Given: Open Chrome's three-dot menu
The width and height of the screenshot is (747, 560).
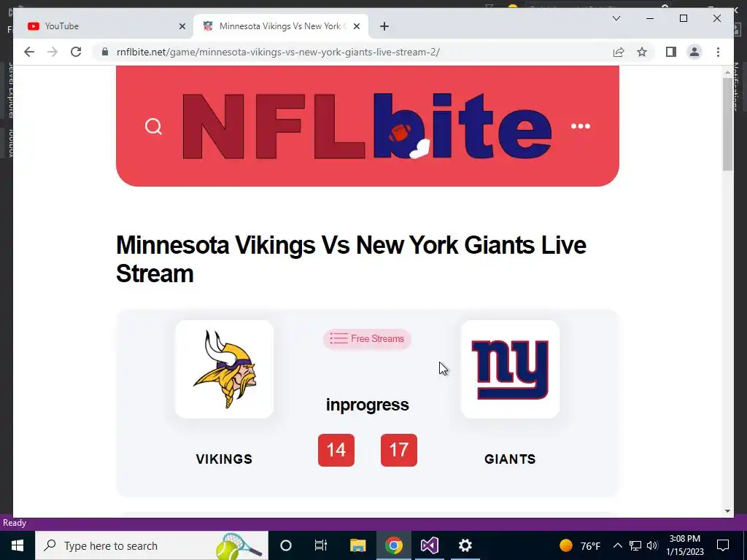Looking at the screenshot, I should 718,52.
